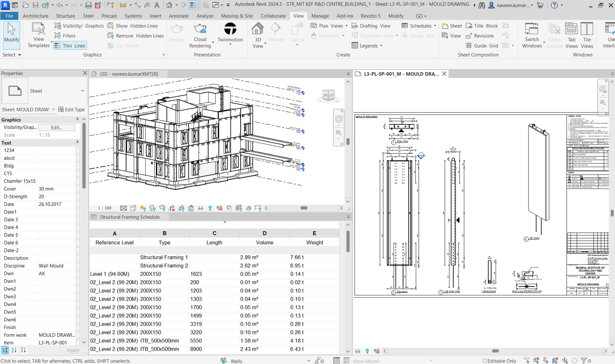The width and height of the screenshot is (615, 364).
Task: Click the Print icon in quick access toolbar
Action: click(x=88, y=5)
